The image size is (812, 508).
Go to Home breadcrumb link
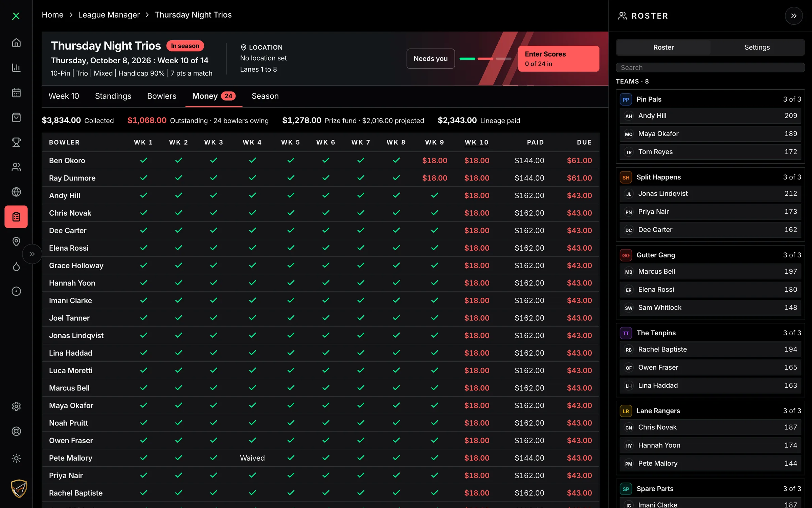coord(52,15)
